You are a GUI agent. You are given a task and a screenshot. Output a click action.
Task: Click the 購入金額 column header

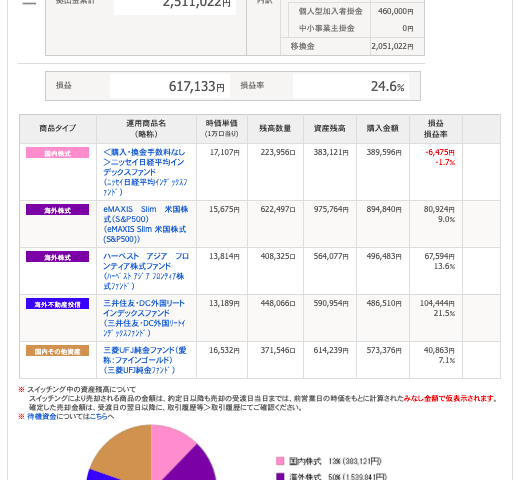[383, 129]
